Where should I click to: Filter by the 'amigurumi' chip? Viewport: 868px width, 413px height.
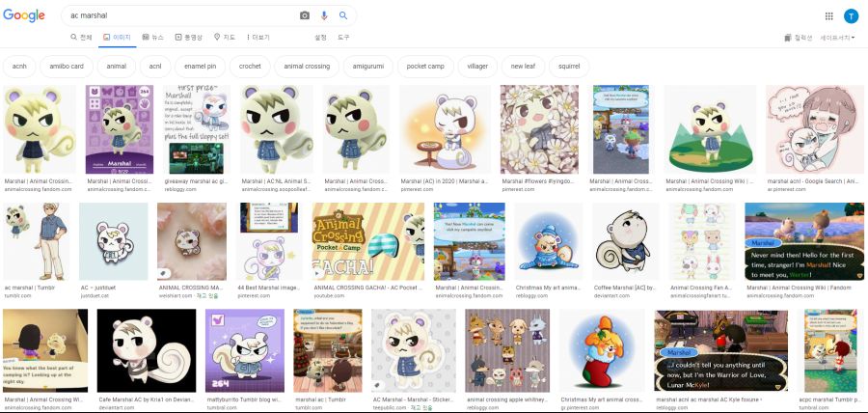368,67
